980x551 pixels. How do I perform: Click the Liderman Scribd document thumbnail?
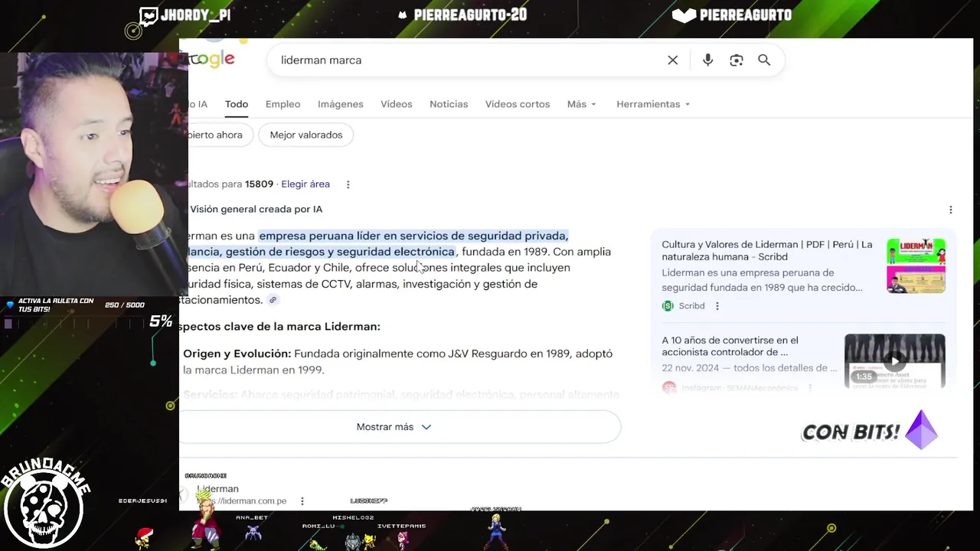click(x=916, y=266)
